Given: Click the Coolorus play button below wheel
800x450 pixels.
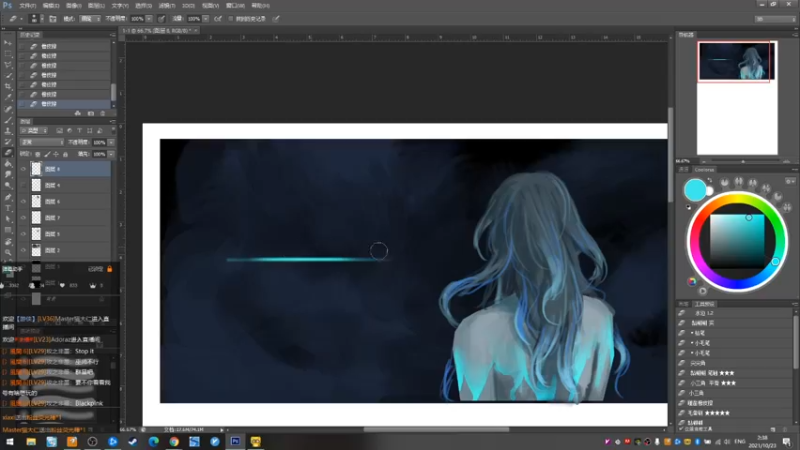Looking at the screenshot, I should tap(703, 291).
